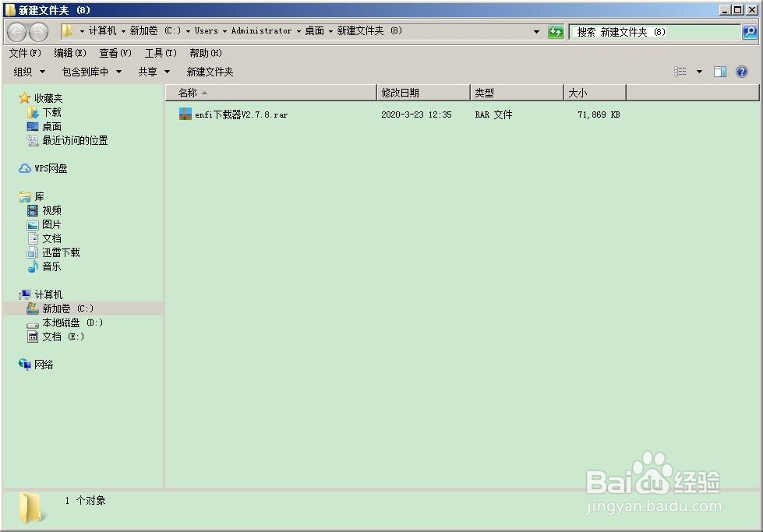Expand the arrow after Administrator in address bar

[x=298, y=31]
